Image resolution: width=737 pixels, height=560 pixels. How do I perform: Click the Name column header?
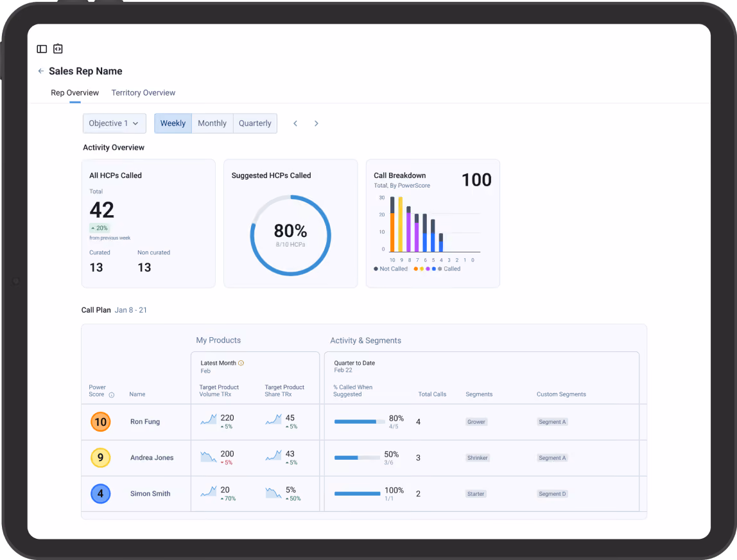pyautogui.click(x=137, y=394)
